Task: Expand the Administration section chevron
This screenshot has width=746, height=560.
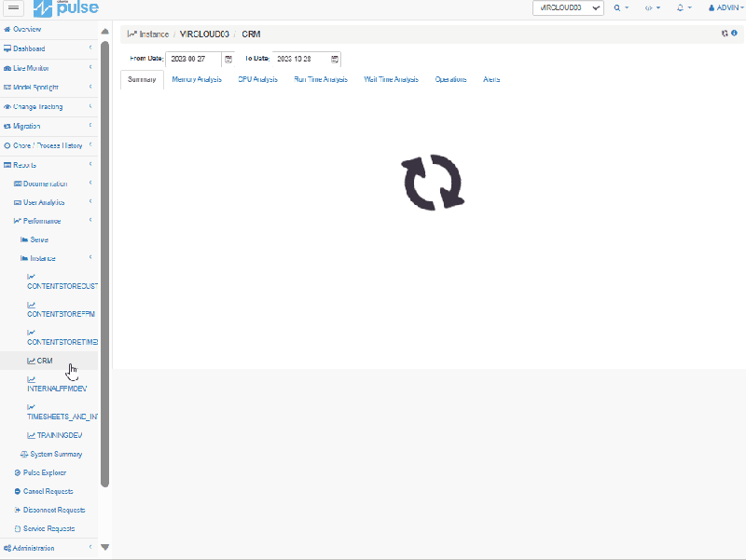Action: [x=90, y=547]
